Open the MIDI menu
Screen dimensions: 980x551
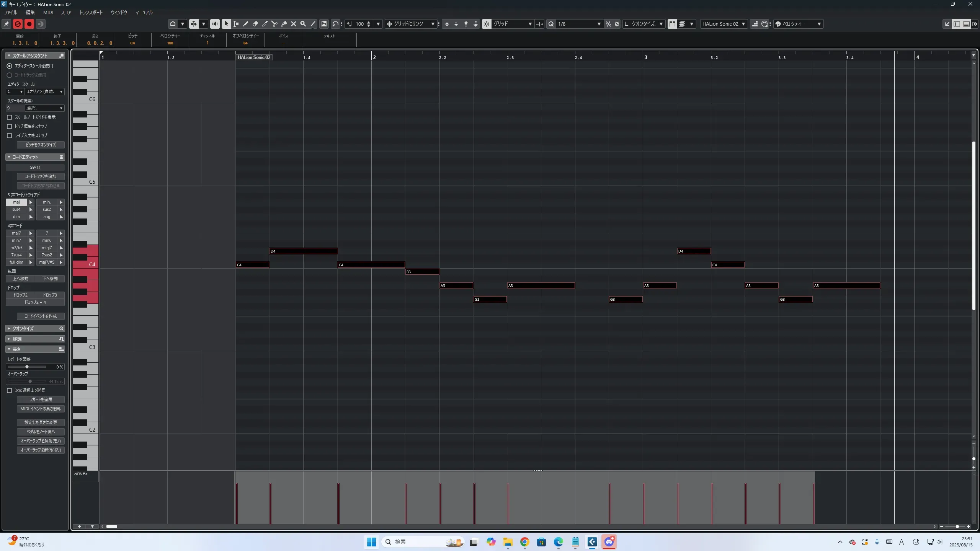(x=48, y=12)
